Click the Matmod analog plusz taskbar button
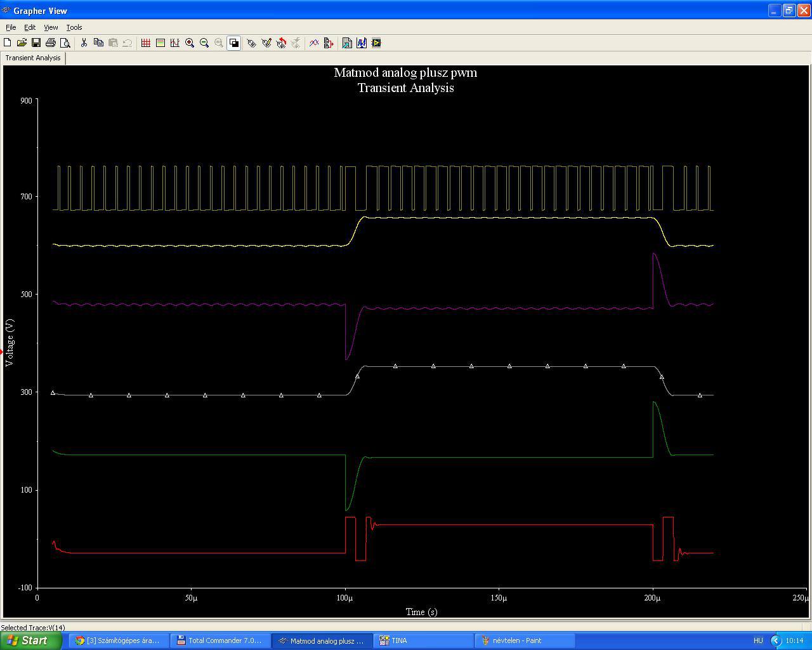The width and height of the screenshot is (812, 650). pyautogui.click(x=322, y=640)
